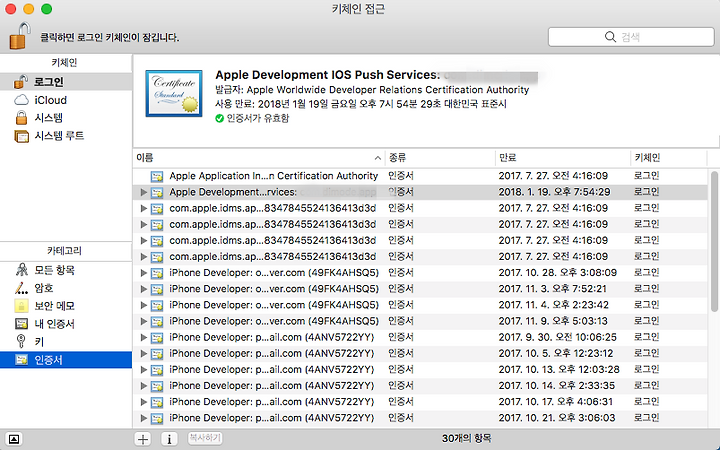Expand iPhone Developer row expiring 2017. 10. 28.

[x=144, y=273]
